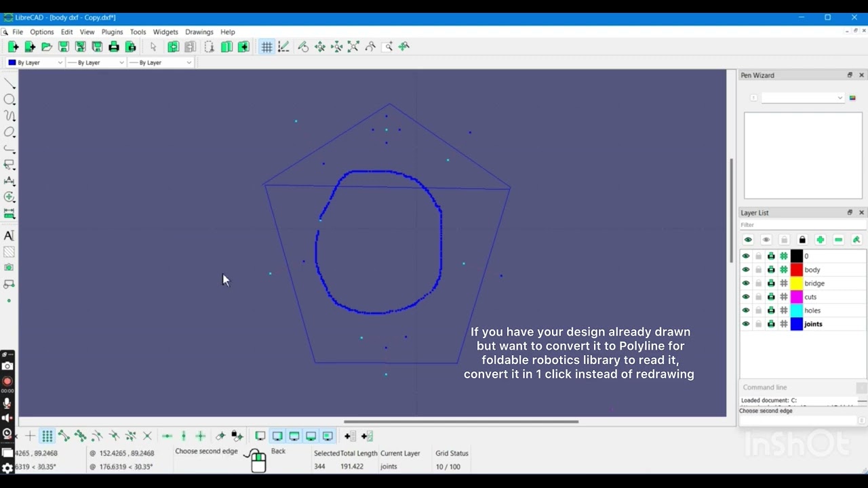Toggle Snap on Endpoints in bottom toolbar

64,436
